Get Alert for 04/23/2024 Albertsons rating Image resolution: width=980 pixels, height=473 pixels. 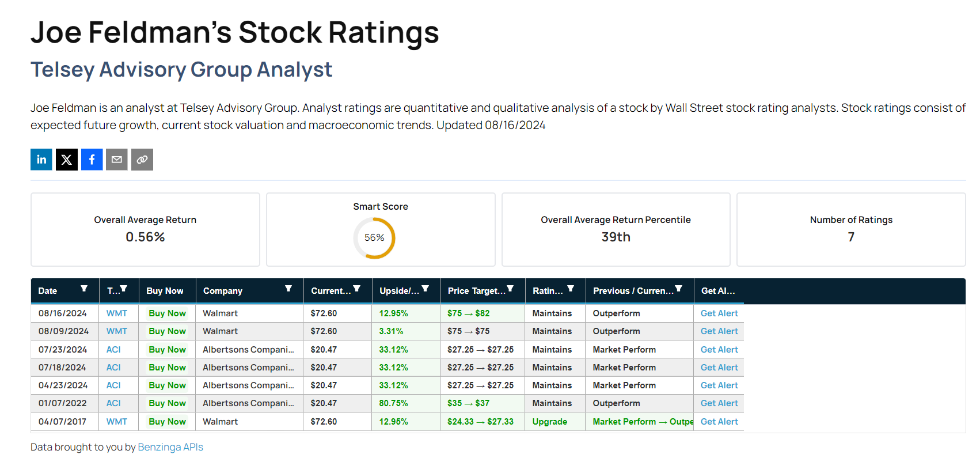(x=719, y=385)
